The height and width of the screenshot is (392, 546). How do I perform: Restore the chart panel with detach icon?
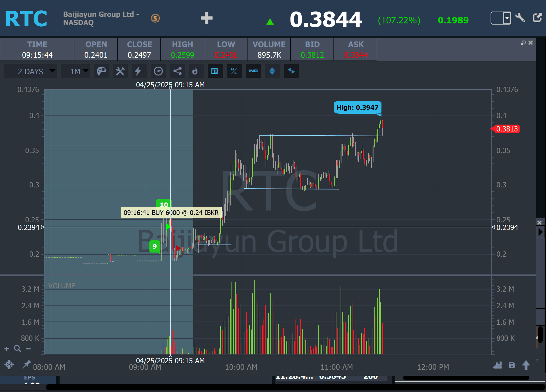[x=523, y=43]
